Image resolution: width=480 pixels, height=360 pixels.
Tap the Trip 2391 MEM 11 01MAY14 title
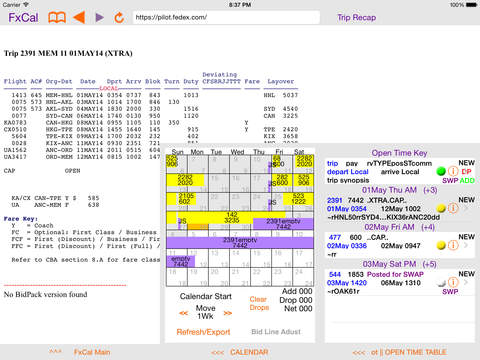click(x=68, y=53)
